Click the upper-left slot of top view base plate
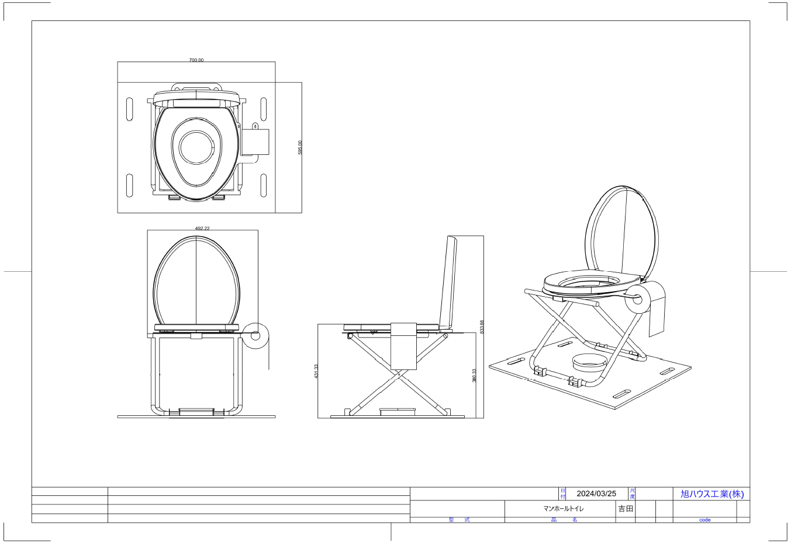This screenshot has width=791, height=543. click(x=130, y=106)
